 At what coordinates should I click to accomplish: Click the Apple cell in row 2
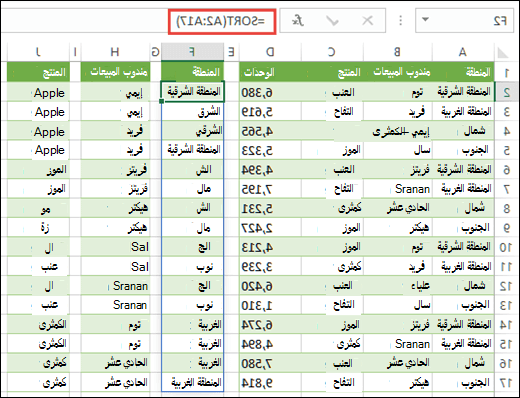38,92
